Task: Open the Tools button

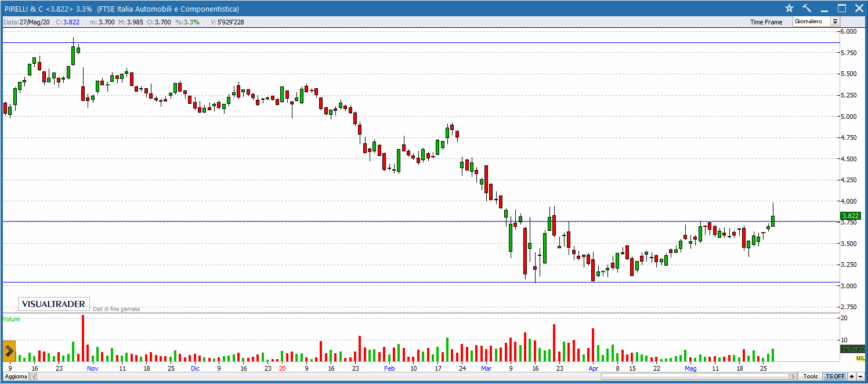Action: click(811, 376)
